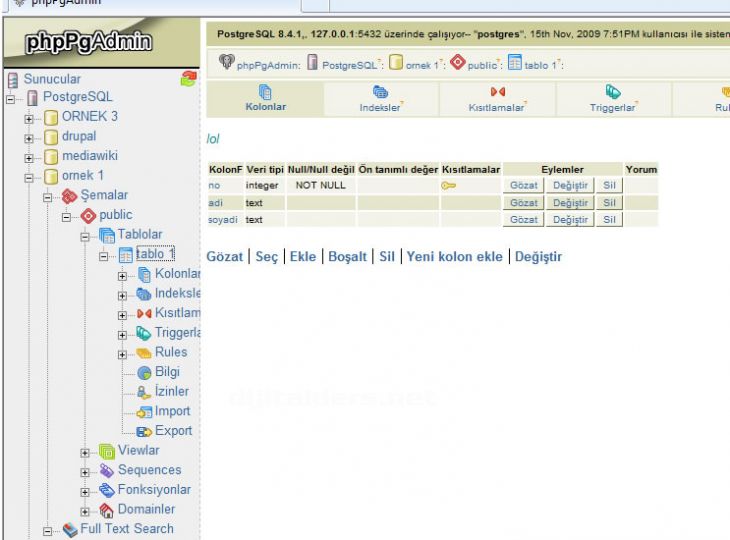Click the Tablolar tables icon
This screenshot has width=730, height=540.
[107, 235]
